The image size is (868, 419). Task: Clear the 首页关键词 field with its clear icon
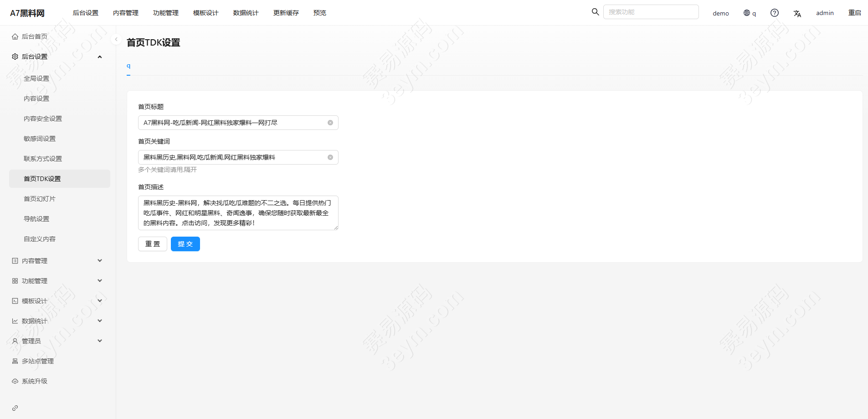(330, 157)
